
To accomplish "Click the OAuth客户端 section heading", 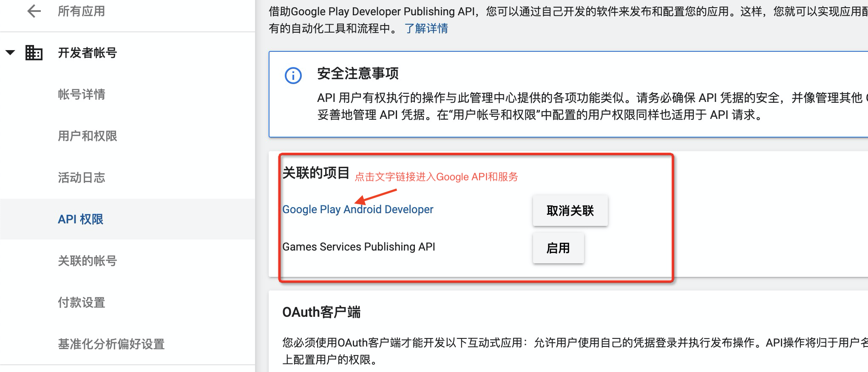I will 321,312.
